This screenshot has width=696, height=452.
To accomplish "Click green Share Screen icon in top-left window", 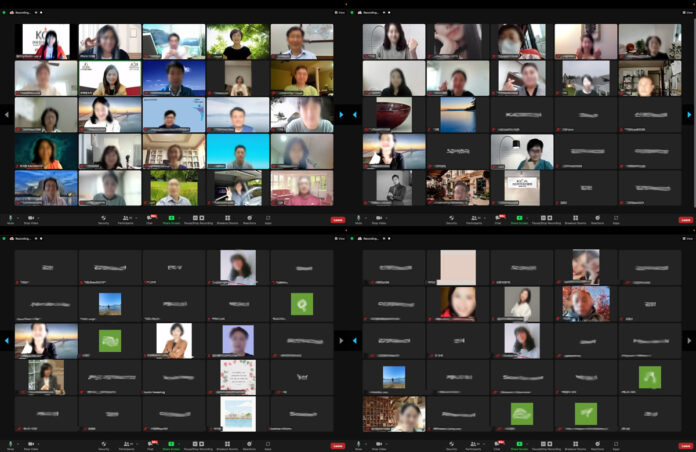I will click(x=172, y=217).
